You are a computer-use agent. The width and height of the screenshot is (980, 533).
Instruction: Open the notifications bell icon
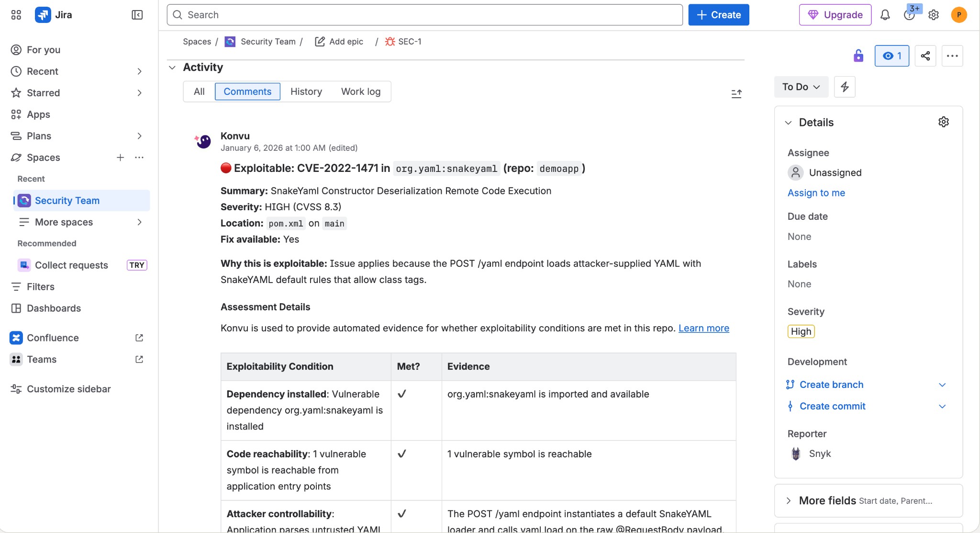885,15
